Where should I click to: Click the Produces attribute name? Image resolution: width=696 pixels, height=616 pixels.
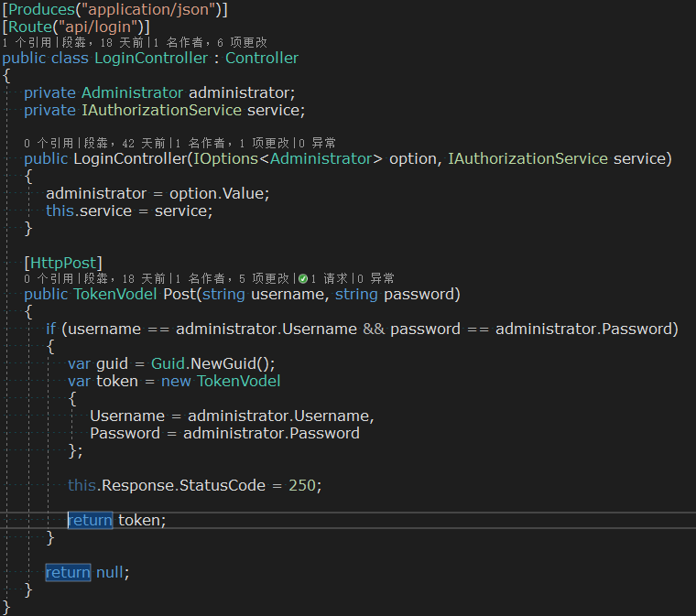point(42,9)
